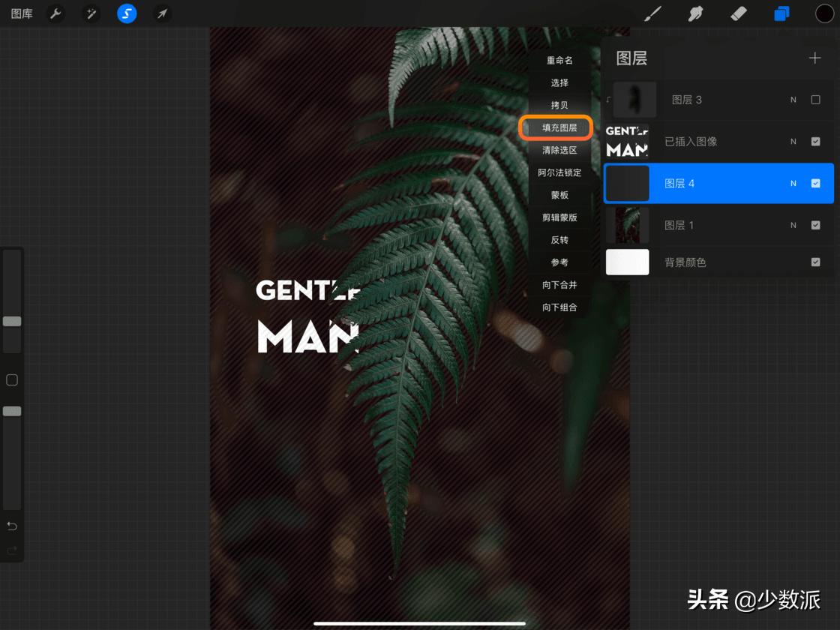Open blend mode N for 已插入图像
Screen dimensions: 840x630
793,142
